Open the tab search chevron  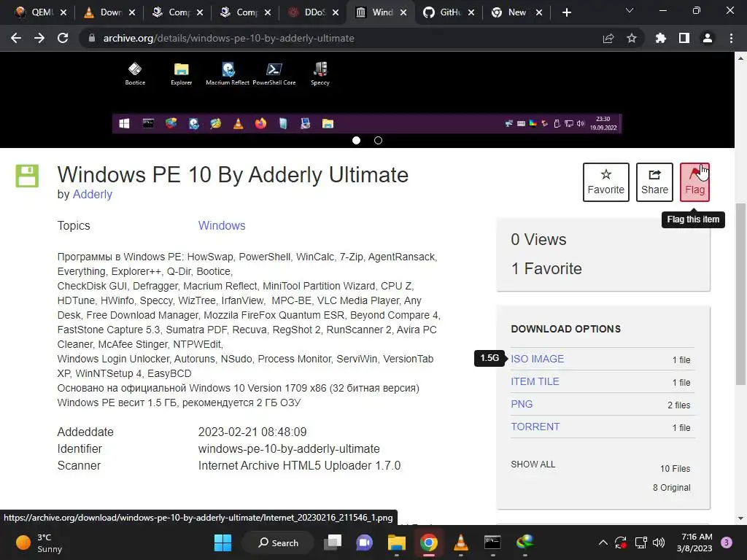630,10
